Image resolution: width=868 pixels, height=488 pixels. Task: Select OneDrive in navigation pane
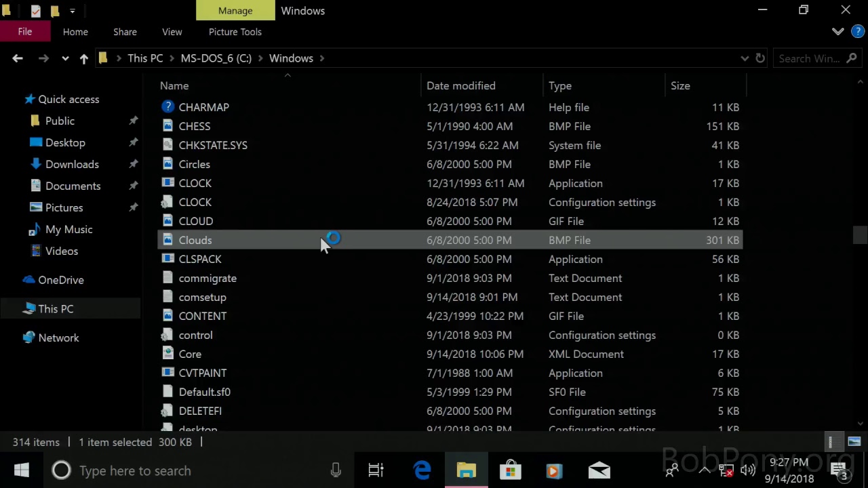click(x=61, y=280)
